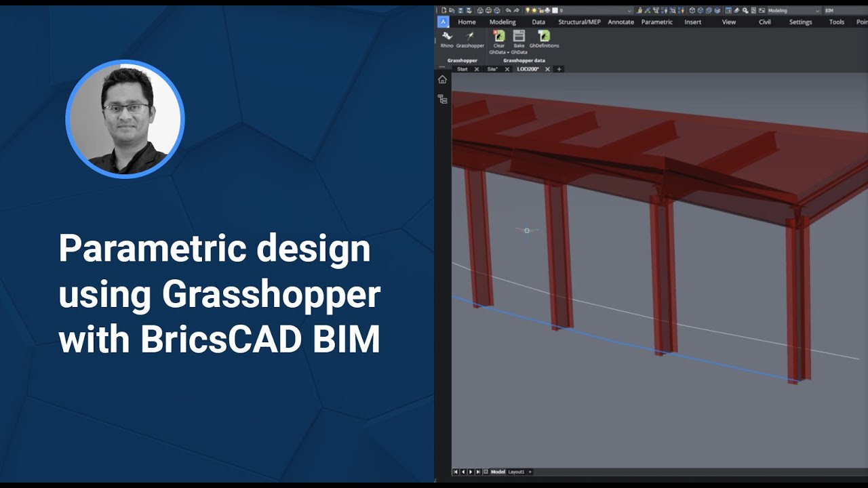Print the drawing from quick toolbar
The image size is (868, 488).
480,10
